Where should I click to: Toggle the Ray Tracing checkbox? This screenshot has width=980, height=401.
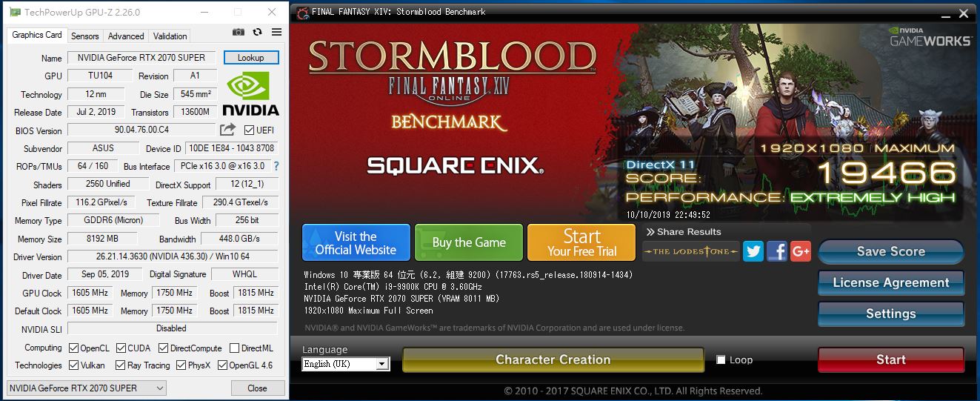coord(119,365)
